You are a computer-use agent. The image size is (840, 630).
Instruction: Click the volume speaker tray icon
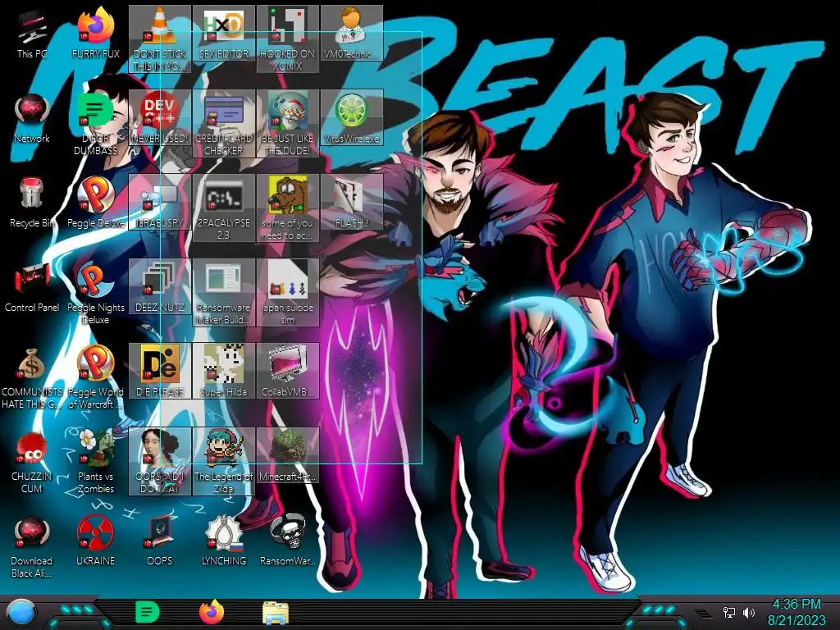tap(748, 612)
